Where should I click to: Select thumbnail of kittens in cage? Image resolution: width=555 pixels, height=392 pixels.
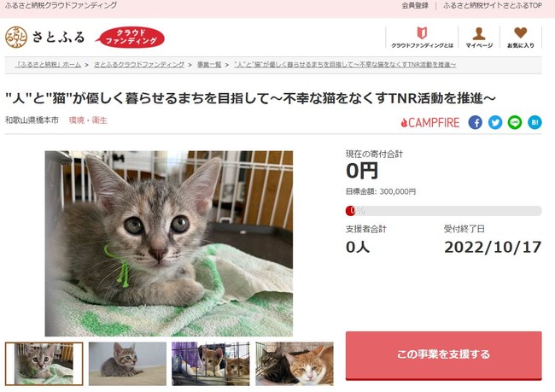tap(211, 364)
